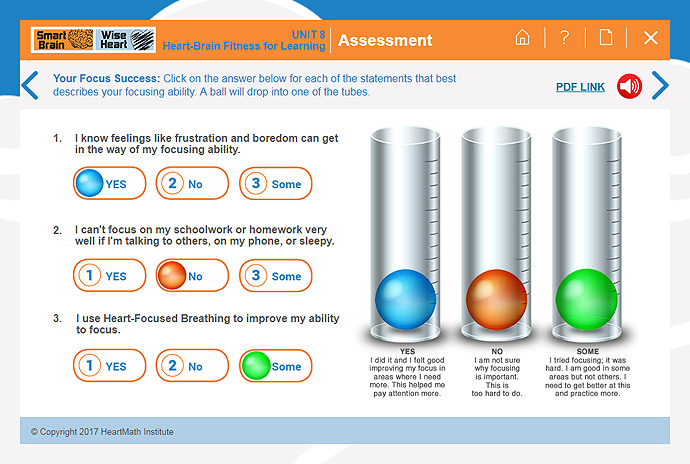Select No for statement 1 about frustration
This screenshot has width=690, height=464.
point(192,183)
